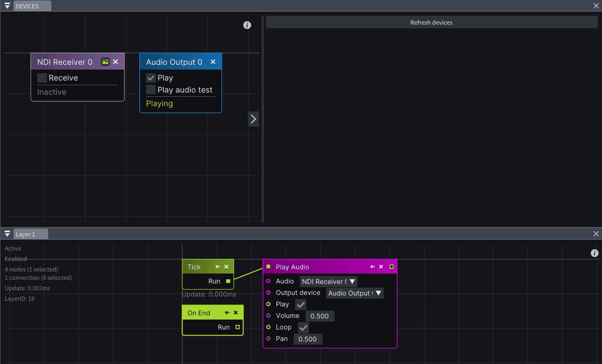The width and height of the screenshot is (602, 364).
Task: Delete the On End node
Action: [x=236, y=313]
